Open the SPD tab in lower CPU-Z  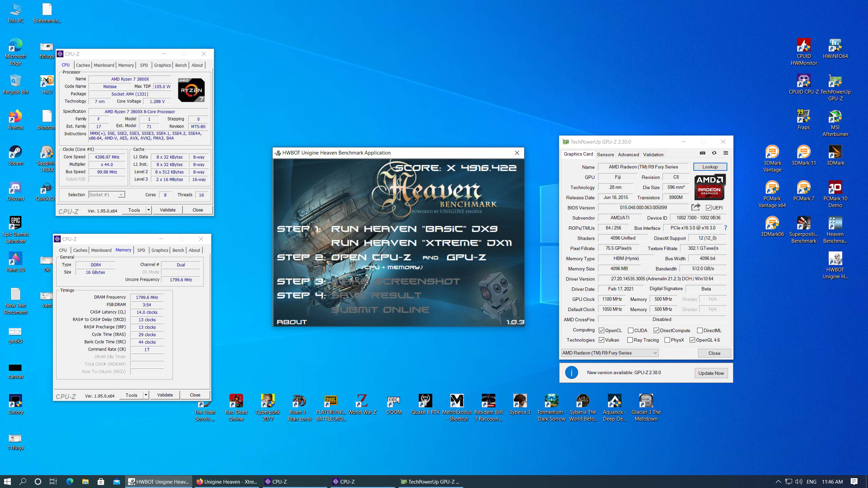click(x=141, y=250)
